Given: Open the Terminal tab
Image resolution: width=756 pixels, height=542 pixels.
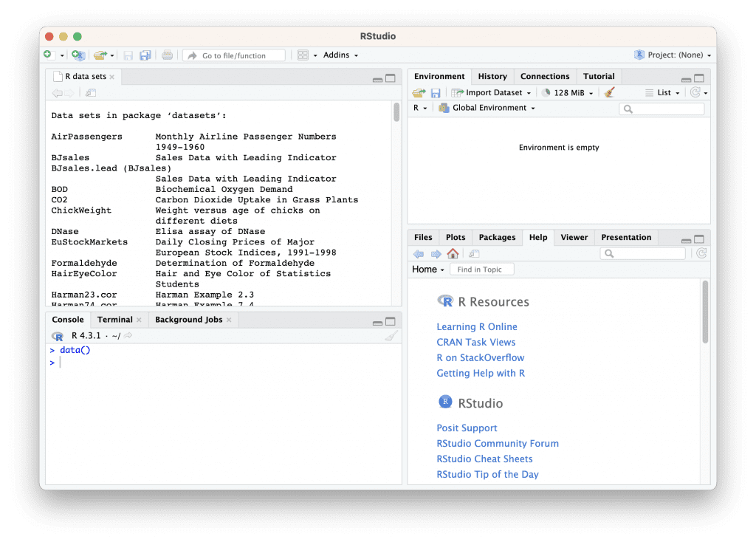Looking at the screenshot, I should tap(114, 319).
